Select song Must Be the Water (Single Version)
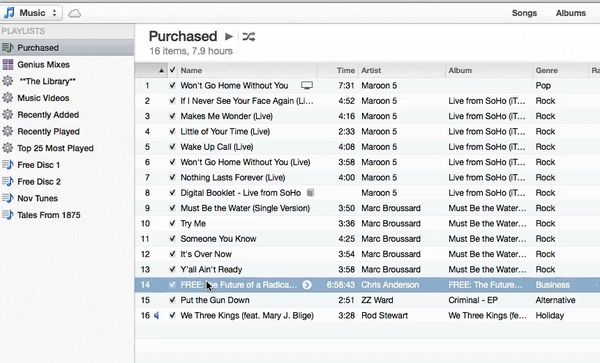 pos(245,208)
